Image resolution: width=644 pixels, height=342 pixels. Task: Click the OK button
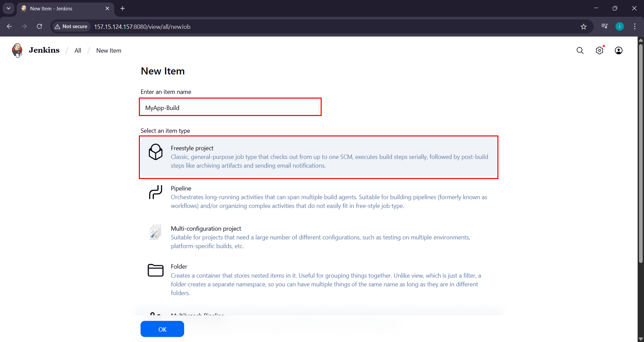coord(162,329)
